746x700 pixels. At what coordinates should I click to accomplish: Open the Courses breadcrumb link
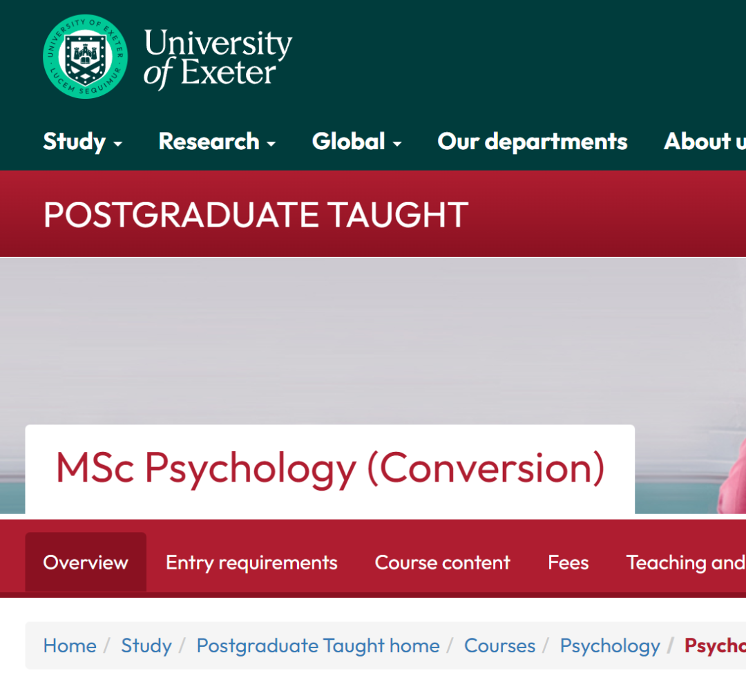tap(499, 645)
